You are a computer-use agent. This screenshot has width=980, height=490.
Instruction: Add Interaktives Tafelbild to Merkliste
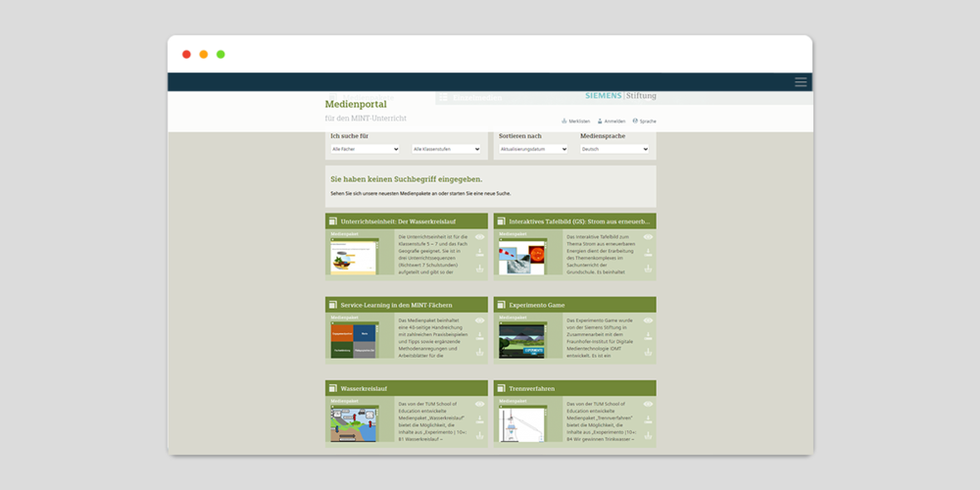point(648,269)
